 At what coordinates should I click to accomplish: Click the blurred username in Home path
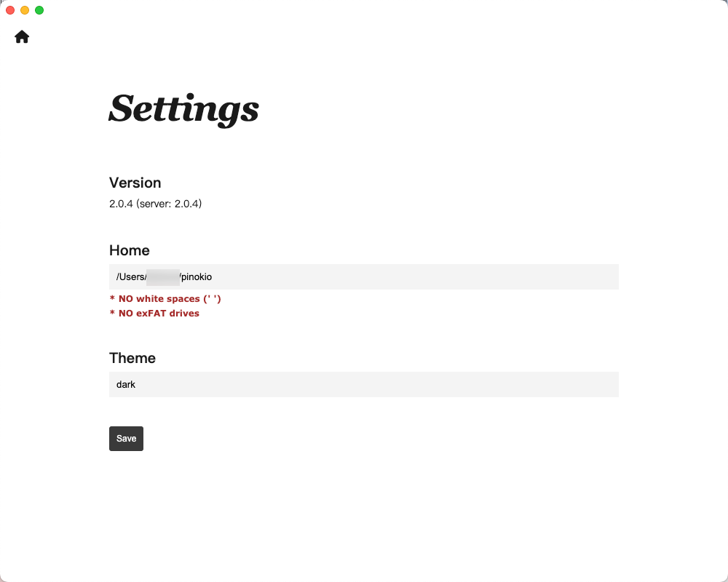tap(163, 277)
